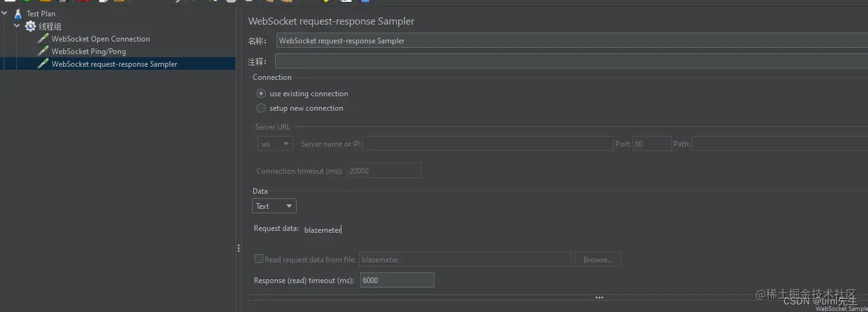Click the WebSocket Open Connection sampler icon

click(x=43, y=38)
